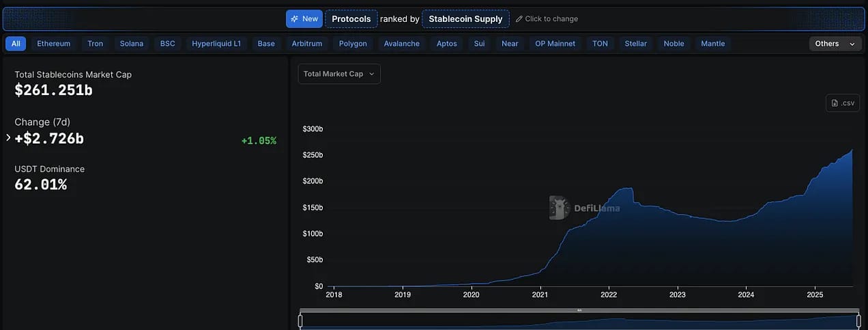
Task: Filter by Tron chain
Action: pos(96,44)
